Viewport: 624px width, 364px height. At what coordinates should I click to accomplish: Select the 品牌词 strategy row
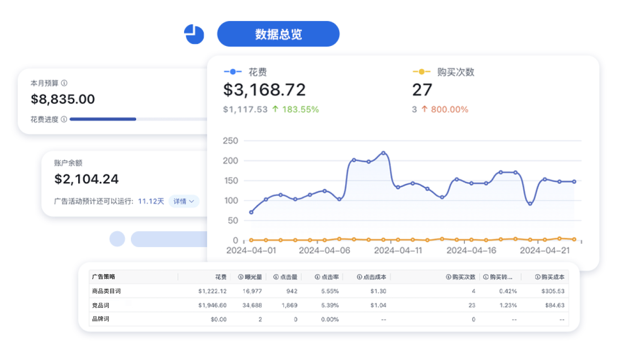[x=101, y=319]
